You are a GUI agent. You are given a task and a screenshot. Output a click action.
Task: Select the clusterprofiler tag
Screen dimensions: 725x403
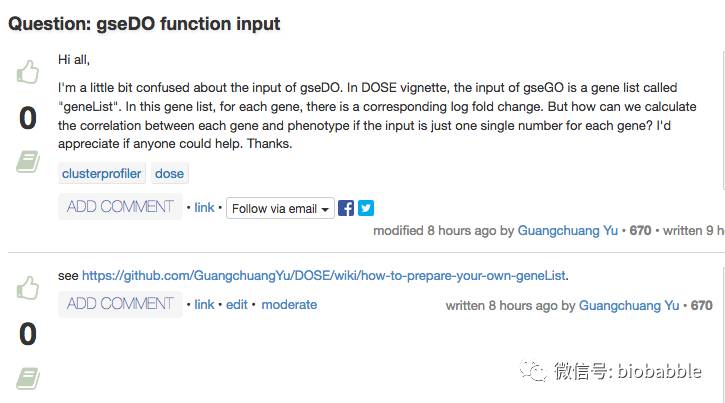(102, 173)
